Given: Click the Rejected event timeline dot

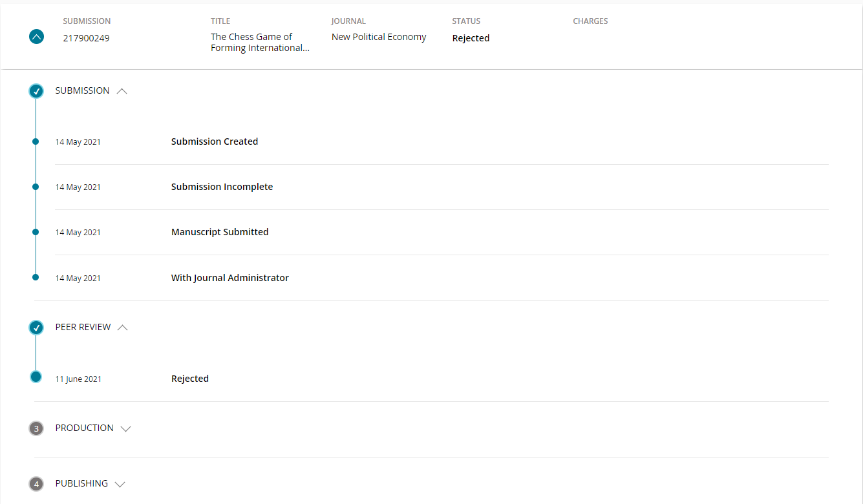Looking at the screenshot, I should pos(36,377).
